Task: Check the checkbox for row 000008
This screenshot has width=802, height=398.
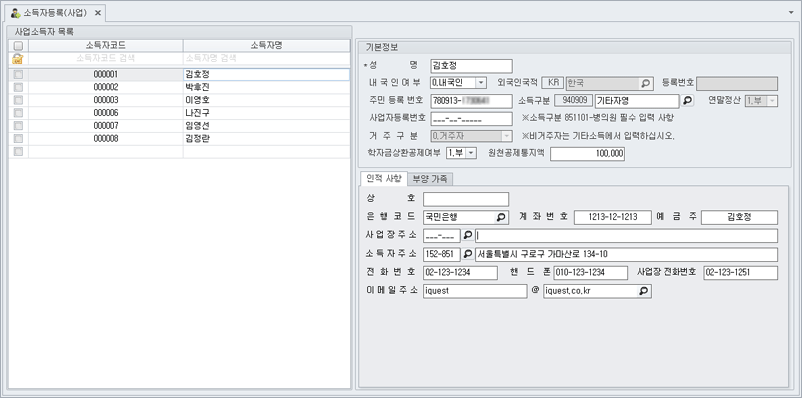Action: [x=18, y=139]
